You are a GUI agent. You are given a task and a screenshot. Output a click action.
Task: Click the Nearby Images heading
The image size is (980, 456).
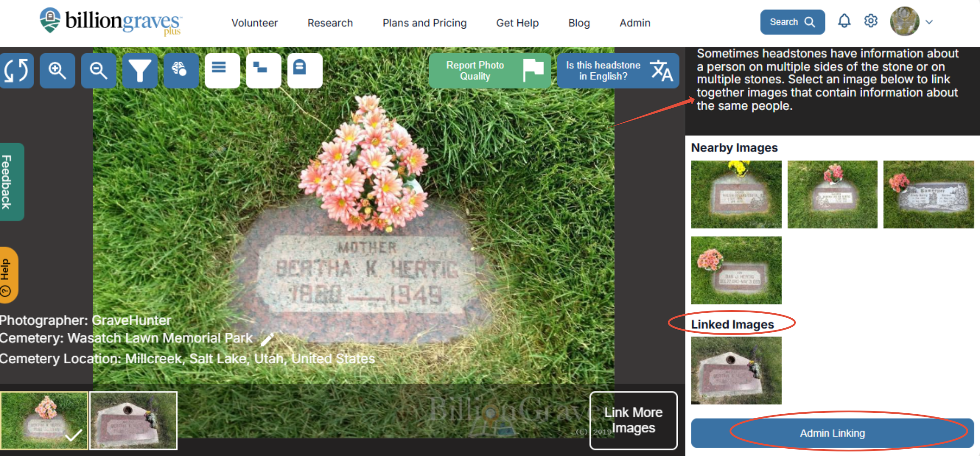(734, 148)
